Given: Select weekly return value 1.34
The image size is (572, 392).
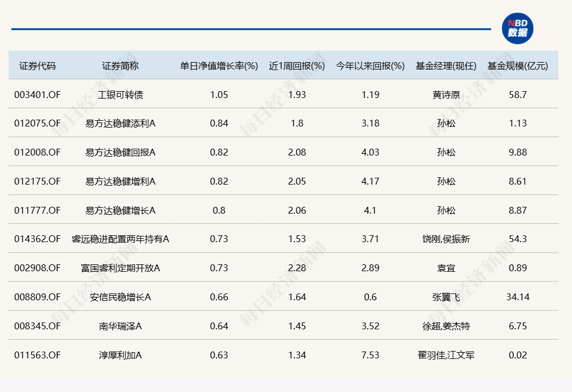Looking at the screenshot, I should tap(297, 355).
